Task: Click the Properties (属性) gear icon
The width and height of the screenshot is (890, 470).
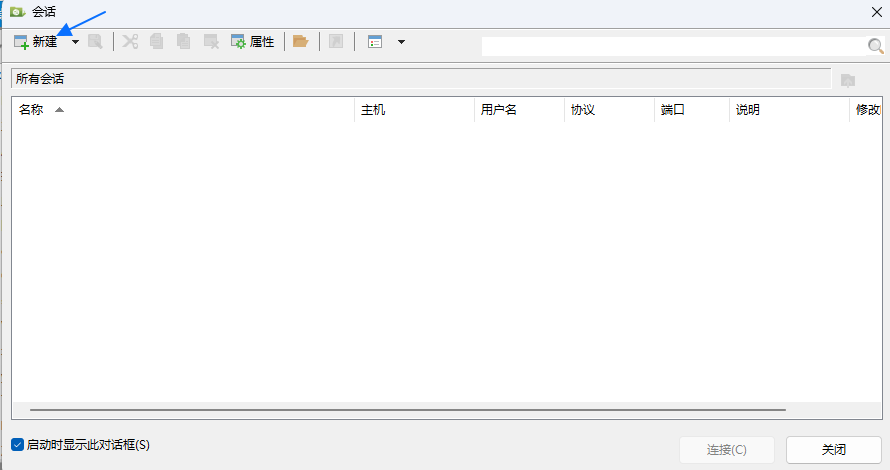Action: pos(238,42)
